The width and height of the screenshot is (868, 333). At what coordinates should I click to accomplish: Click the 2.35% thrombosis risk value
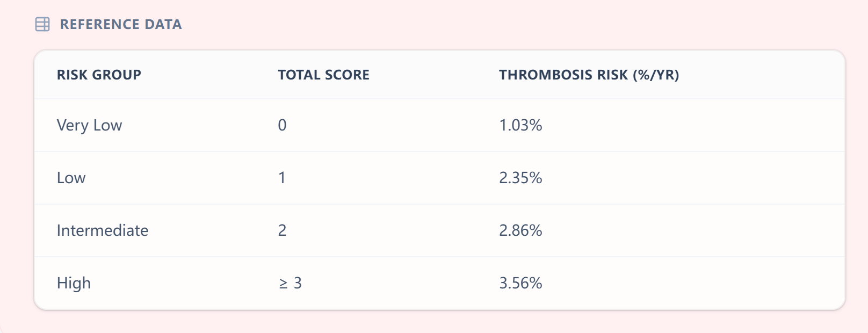pyautogui.click(x=520, y=178)
